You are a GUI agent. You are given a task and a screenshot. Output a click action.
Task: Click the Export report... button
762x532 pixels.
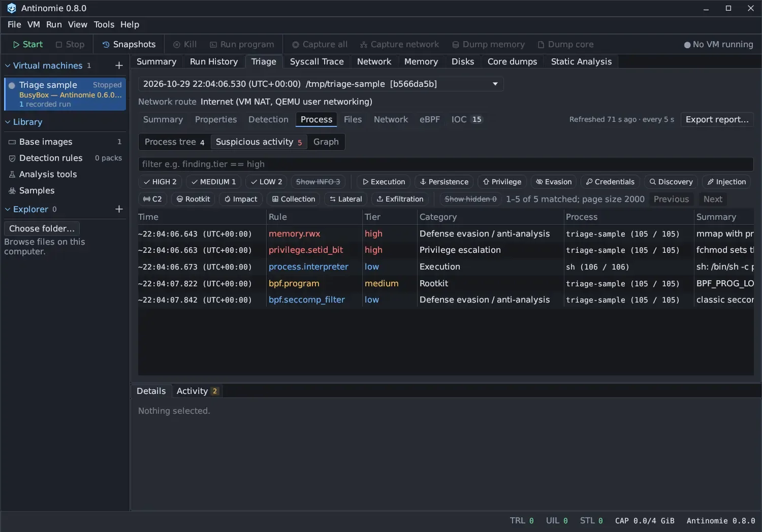[x=717, y=119]
